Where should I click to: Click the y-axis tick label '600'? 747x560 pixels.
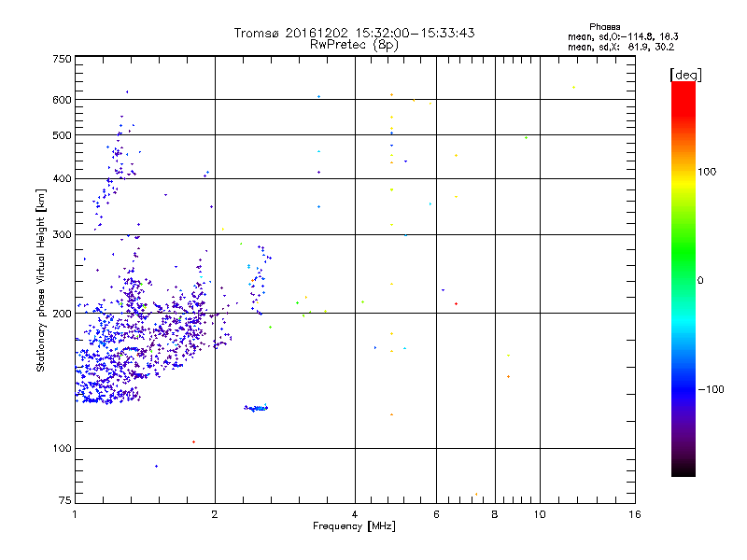(x=62, y=100)
